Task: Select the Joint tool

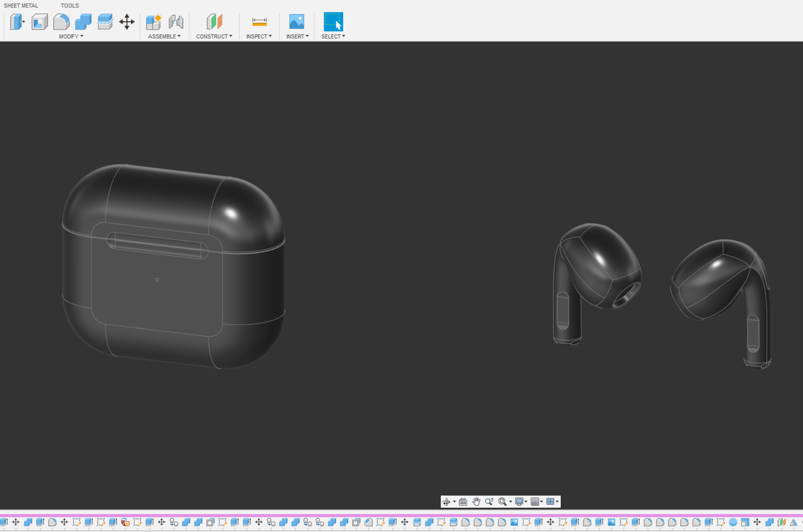Action: pos(176,21)
